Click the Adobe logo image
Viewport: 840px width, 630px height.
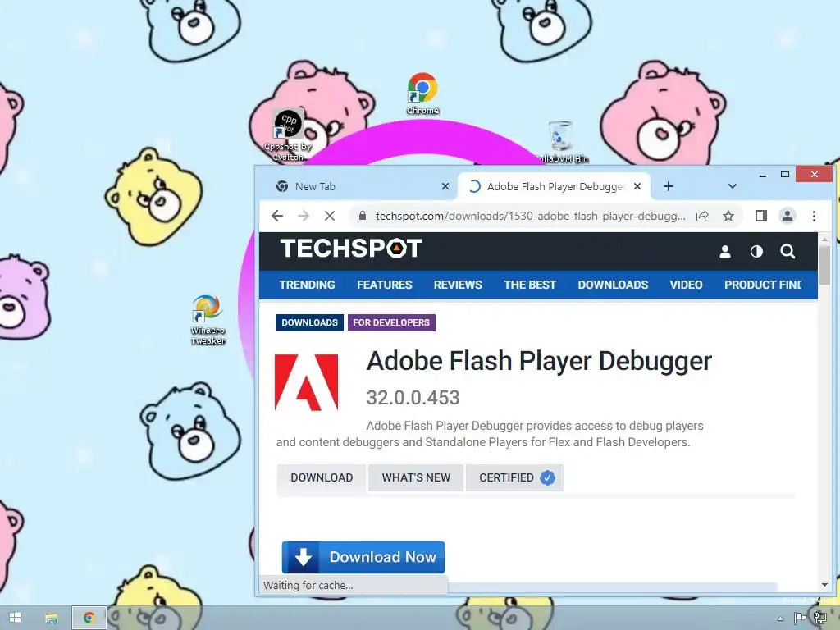pos(307,382)
